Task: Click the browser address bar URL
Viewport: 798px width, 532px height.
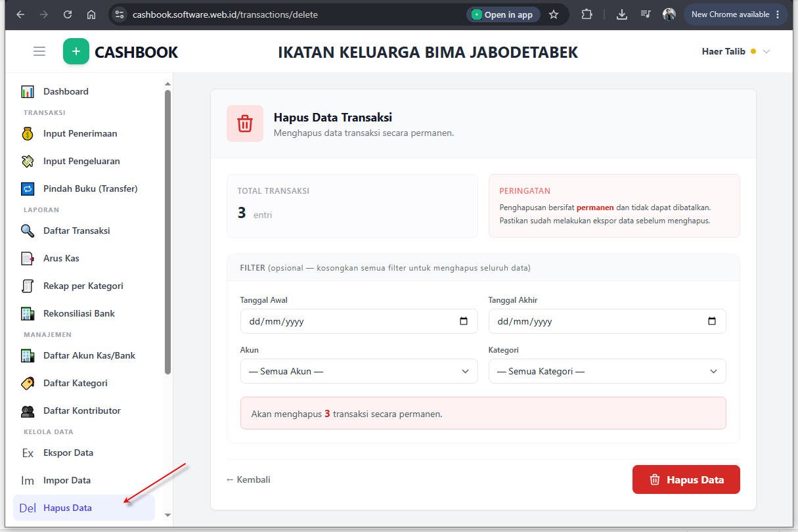Action: [225, 14]
